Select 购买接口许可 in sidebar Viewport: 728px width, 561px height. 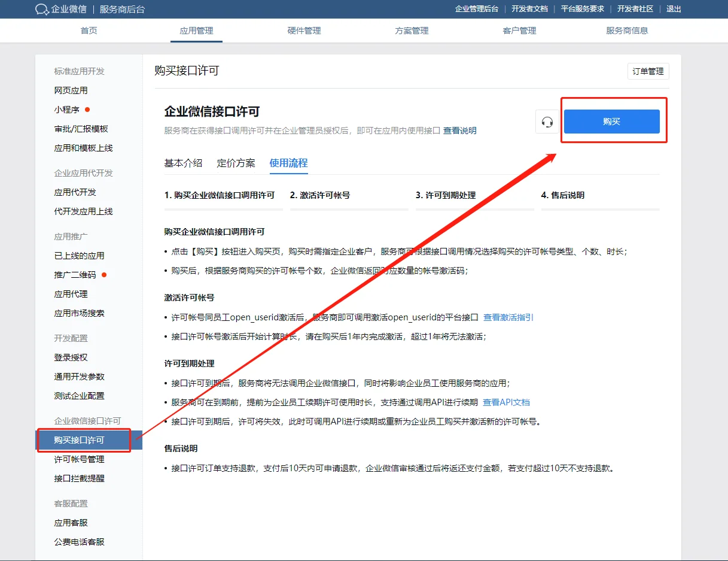[89, 440]
